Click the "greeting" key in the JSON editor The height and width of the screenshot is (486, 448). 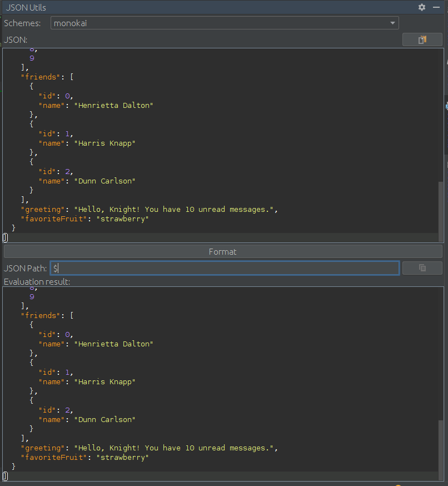(x=43, y=210)
